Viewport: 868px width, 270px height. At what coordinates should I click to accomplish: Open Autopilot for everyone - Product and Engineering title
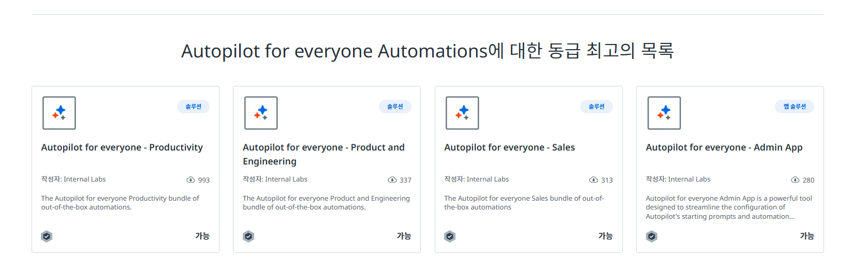tap(323, 154)
